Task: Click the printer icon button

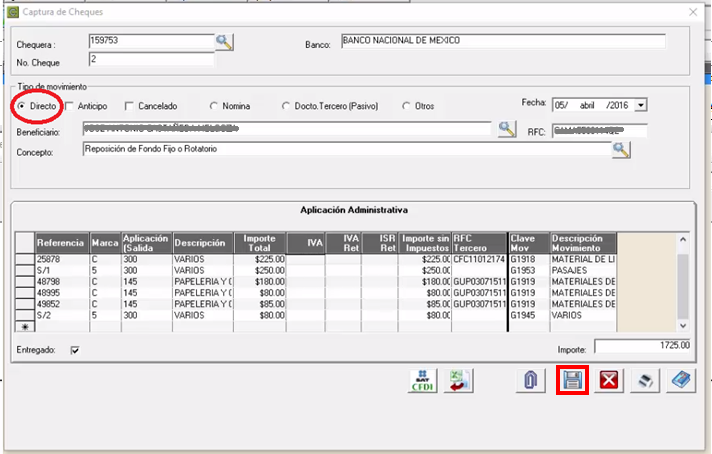Action: point(647,380)
